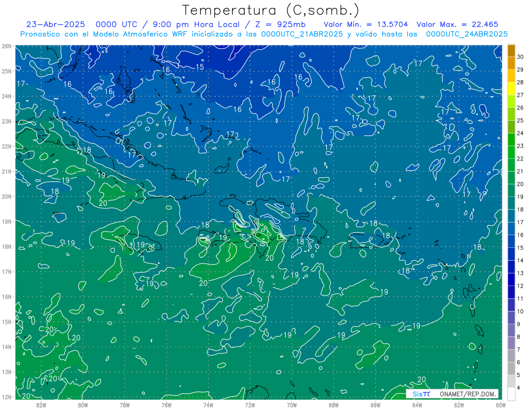
Task: Click the yellow swatch between 27 and 28
Action: point(511,88)
